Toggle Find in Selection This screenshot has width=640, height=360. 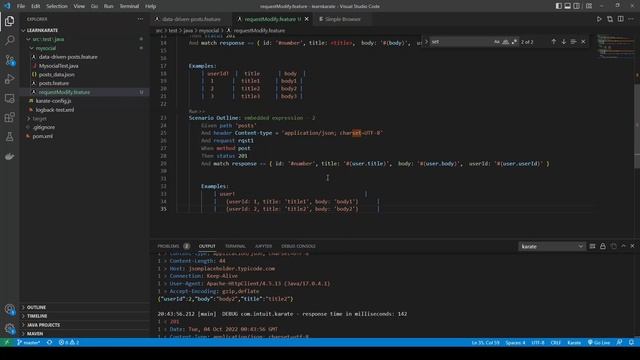(573, 42)
